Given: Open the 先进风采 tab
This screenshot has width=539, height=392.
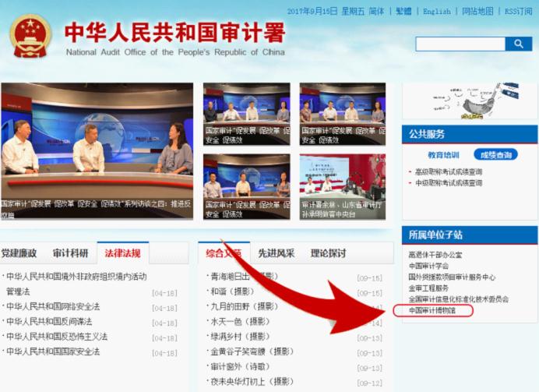Looking at the screenshot, I should coord(277,253).
